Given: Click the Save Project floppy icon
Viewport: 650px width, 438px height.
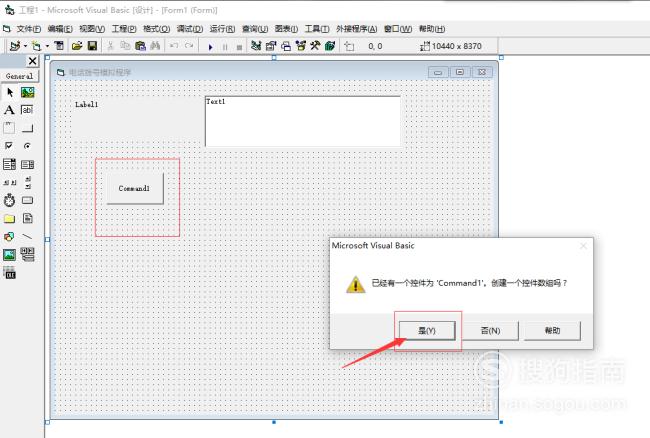Looking at the screenshot, I should pyautogui.click(x=92, y=46).
